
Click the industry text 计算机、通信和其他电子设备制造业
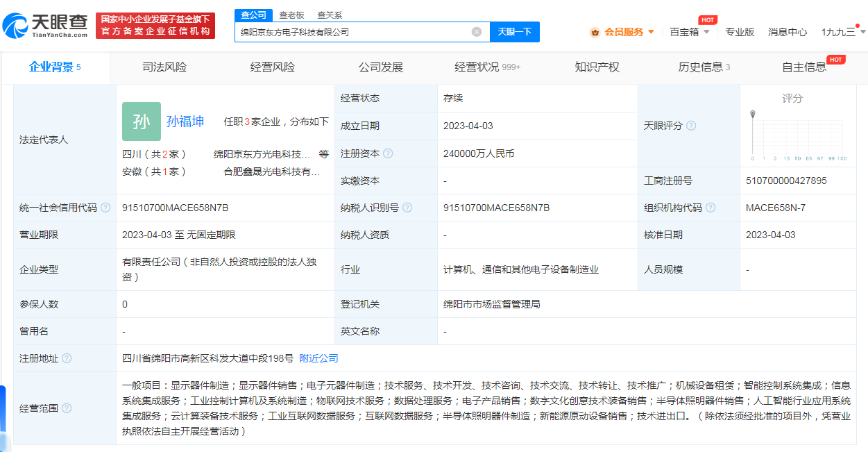521,269
